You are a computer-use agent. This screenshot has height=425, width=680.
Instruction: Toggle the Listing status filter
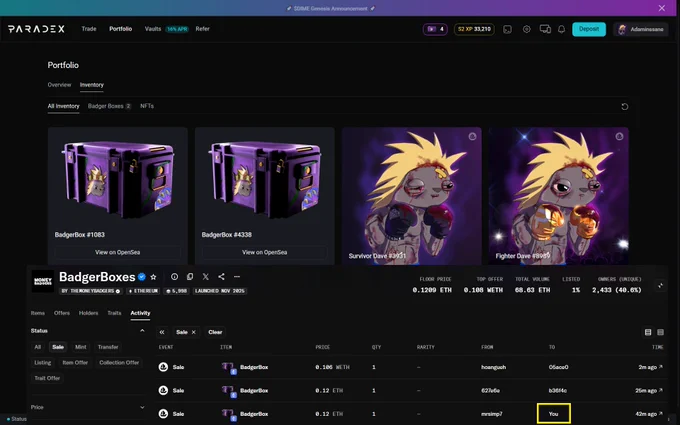coord(42,363)
